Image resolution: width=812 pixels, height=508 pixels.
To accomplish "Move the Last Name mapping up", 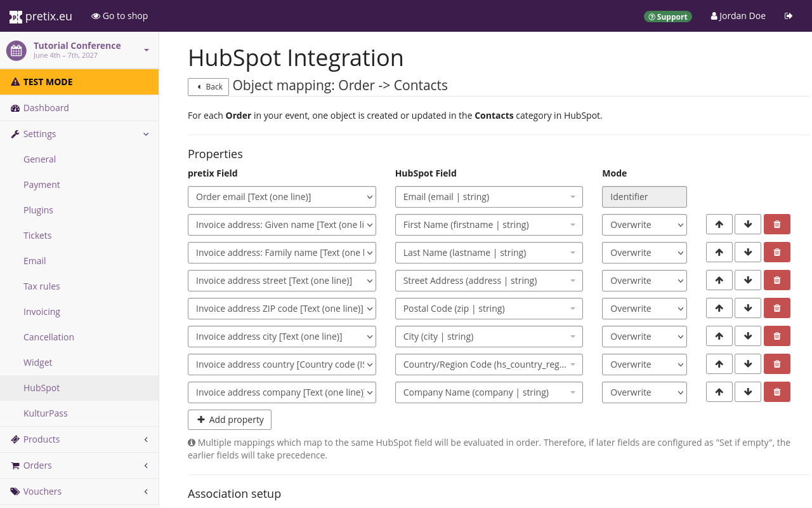I will [719, 252].
